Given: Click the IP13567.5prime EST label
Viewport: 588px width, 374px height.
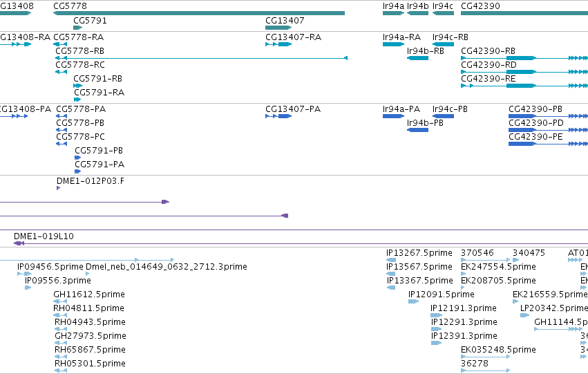Looking at the screenshot, I should [x=419, y=267].
